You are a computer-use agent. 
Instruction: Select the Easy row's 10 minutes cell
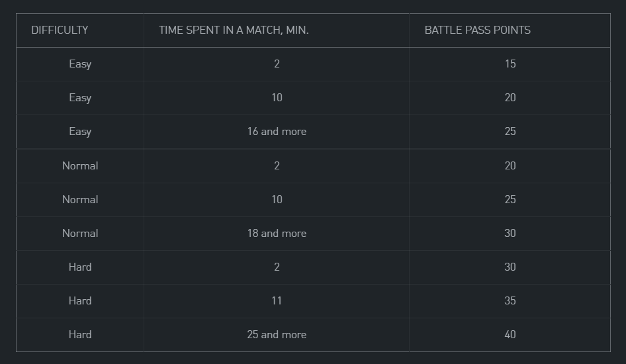(277, 98)
